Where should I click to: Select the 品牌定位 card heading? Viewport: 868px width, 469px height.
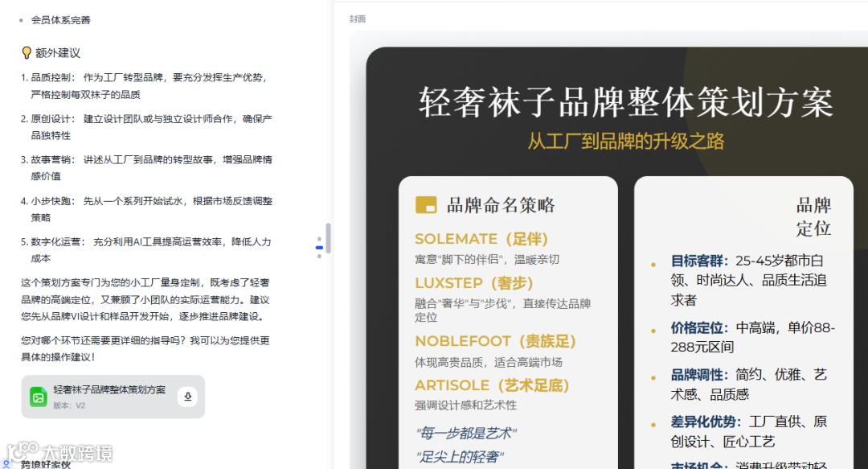(x=813, y=216)
